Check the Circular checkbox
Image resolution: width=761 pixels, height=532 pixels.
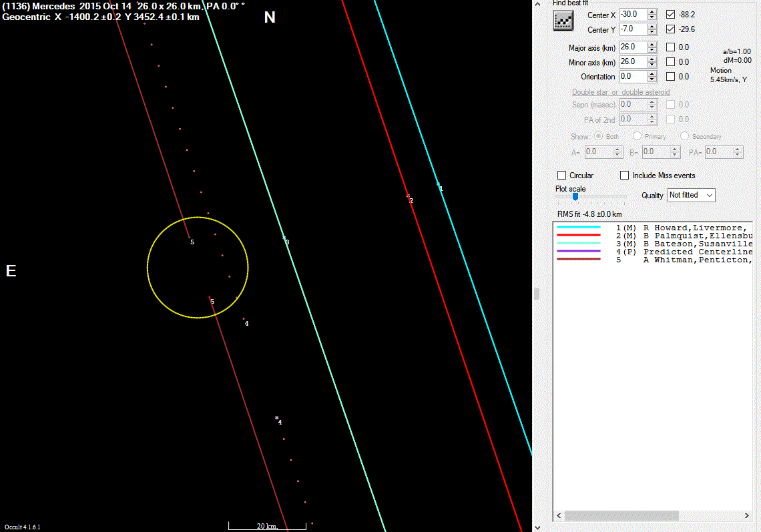point(562,176)
